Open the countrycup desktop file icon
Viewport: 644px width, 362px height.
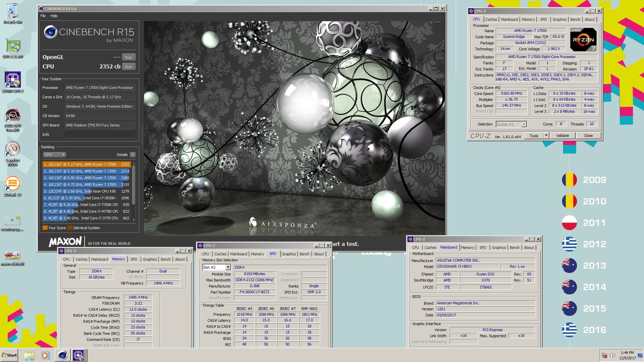coord(12,223)
